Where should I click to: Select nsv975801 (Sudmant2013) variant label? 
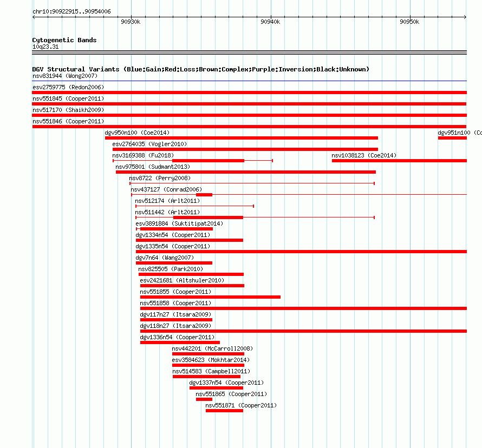coord(153,167)
